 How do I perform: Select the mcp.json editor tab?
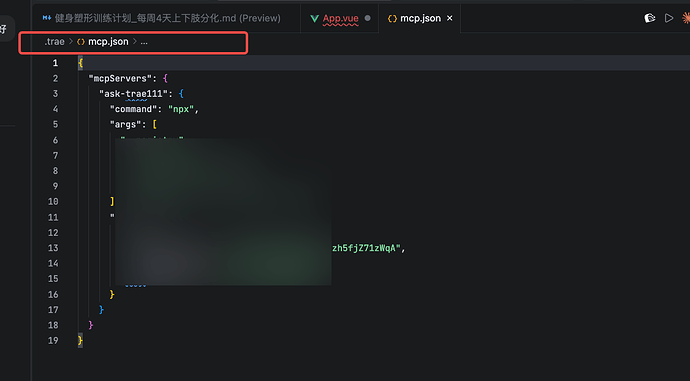420,18
